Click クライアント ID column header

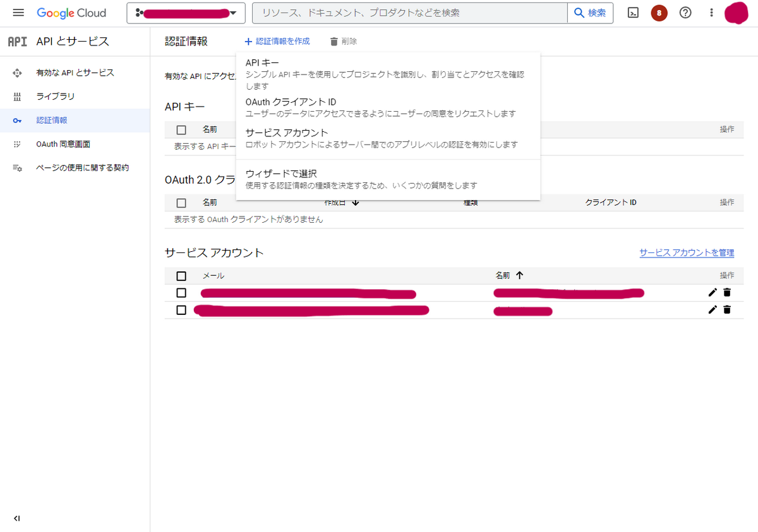click(x=611, y=203)
